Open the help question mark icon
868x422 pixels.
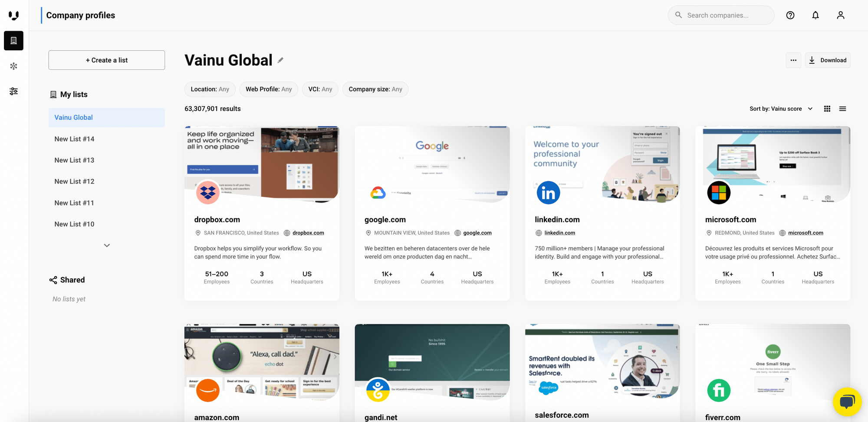(x=790, y=15)
